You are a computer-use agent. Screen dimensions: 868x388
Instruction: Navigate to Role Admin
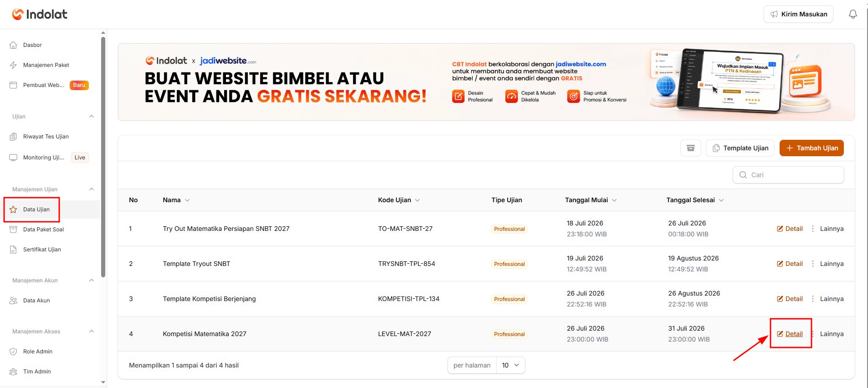38,352
